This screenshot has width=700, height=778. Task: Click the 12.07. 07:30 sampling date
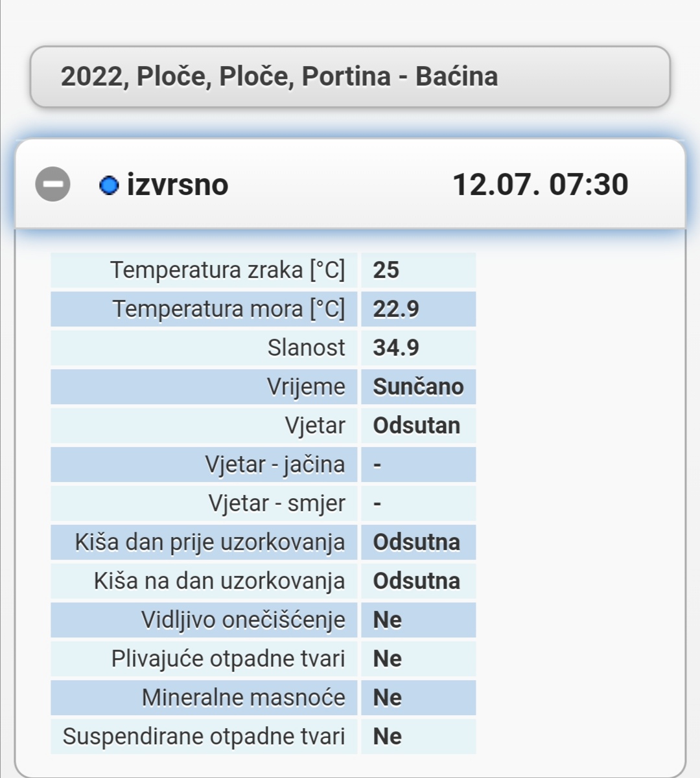(x=540, y=185)
